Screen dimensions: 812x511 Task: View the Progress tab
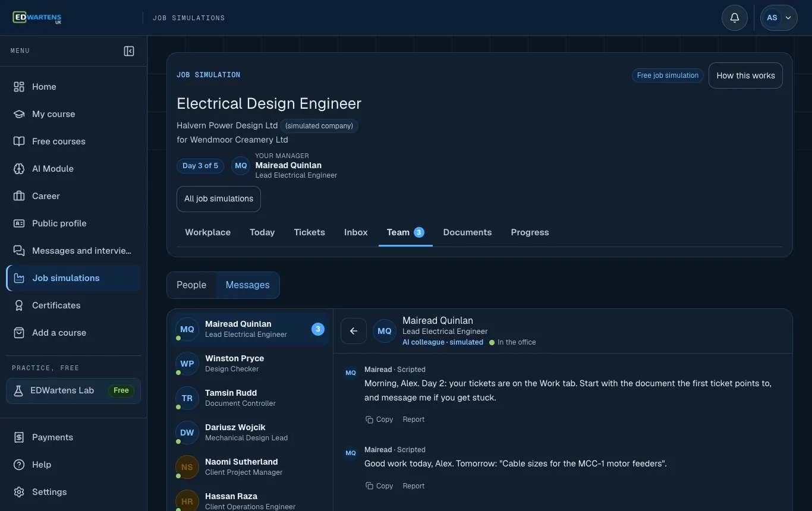pos(530,232)
